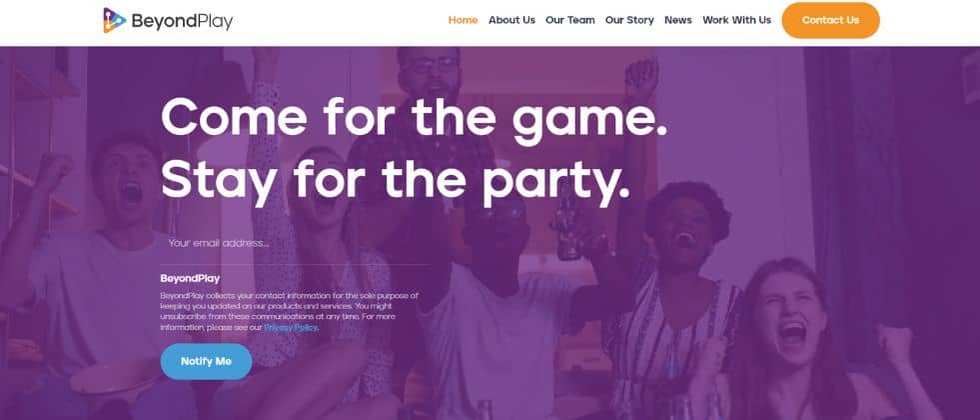Open the Our Team page
The height and width of the screenshot is (420, 980).
pos(570,20)
